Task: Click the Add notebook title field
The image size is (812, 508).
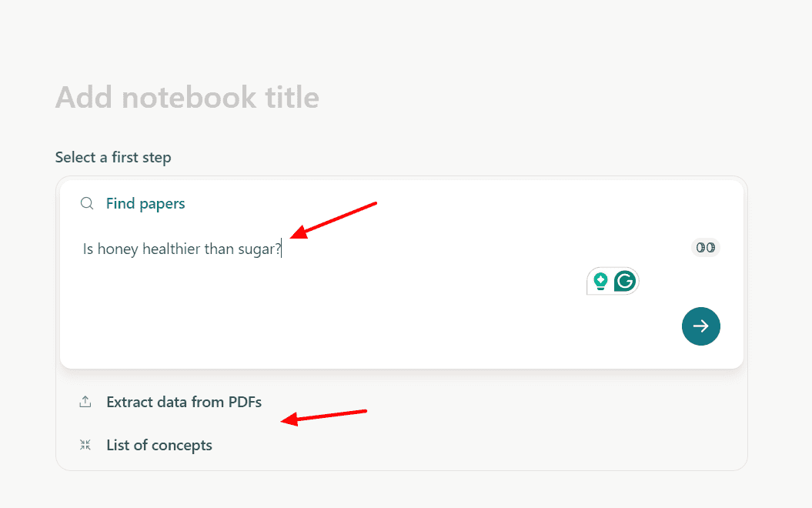Action: click(x=187, y=98)
